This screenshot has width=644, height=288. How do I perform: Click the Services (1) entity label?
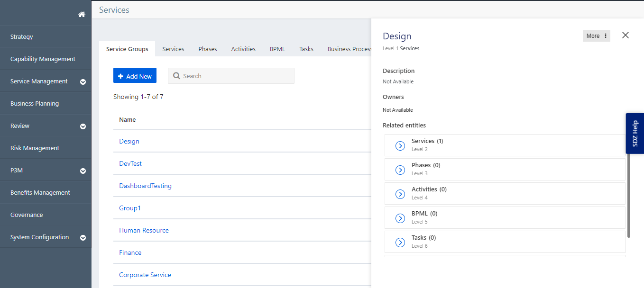click(427, 141)
